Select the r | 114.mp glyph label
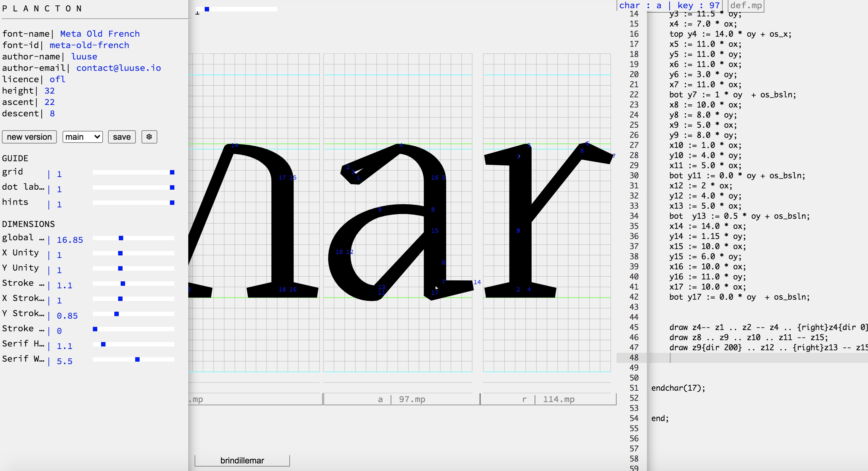Viewport: 868px width, 471px height. coord(548,399)
